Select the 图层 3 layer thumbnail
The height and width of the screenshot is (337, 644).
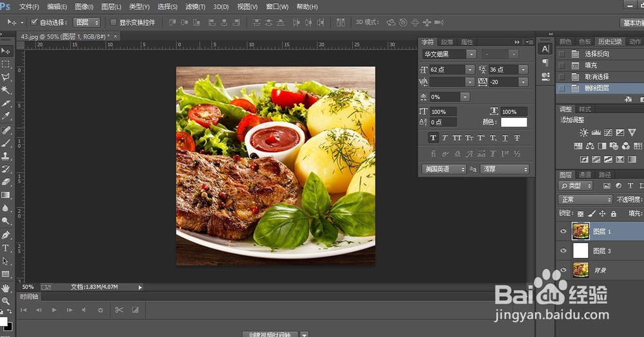click(x=581, y=250)
